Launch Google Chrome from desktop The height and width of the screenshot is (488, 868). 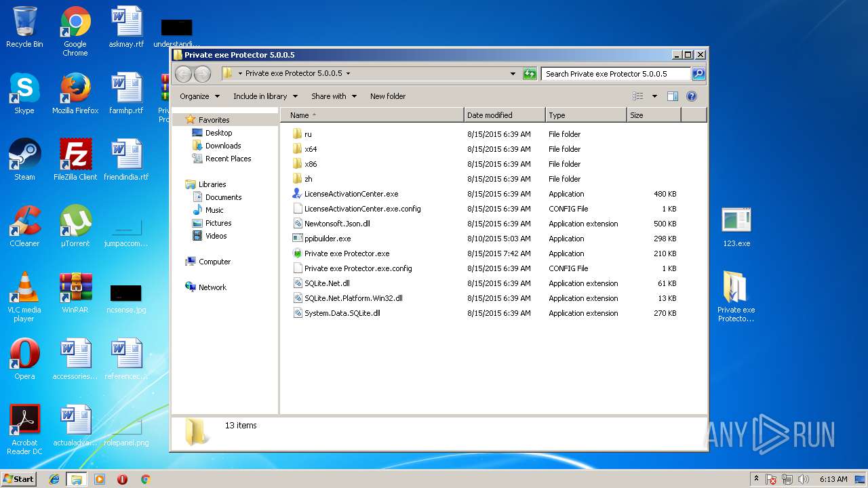[x=75, y=31]
